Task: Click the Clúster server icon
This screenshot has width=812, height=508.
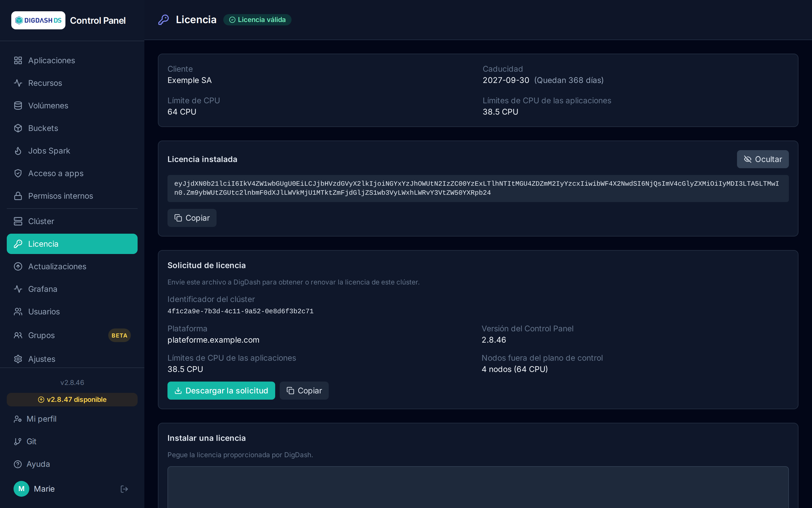Action: coord(18,222)
